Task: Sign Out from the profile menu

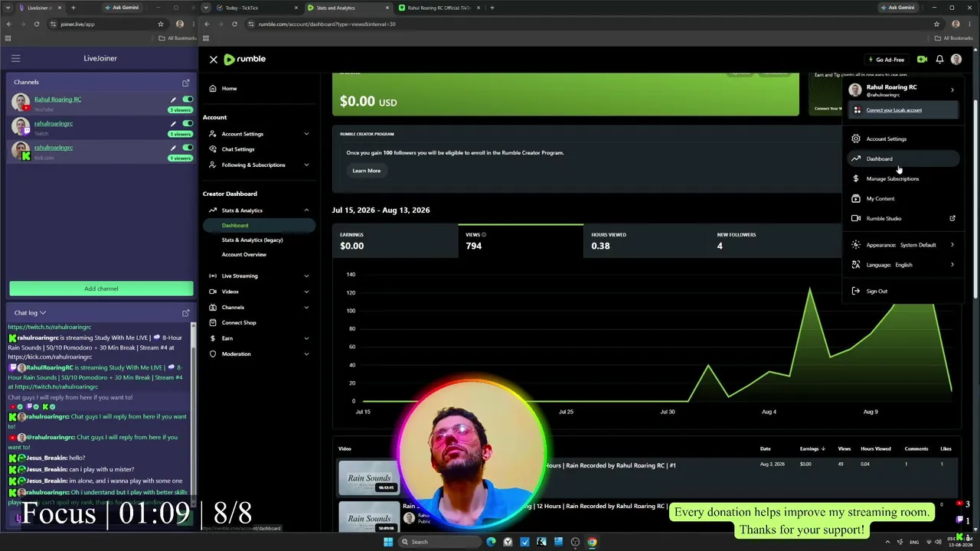Action: point(903,292)
